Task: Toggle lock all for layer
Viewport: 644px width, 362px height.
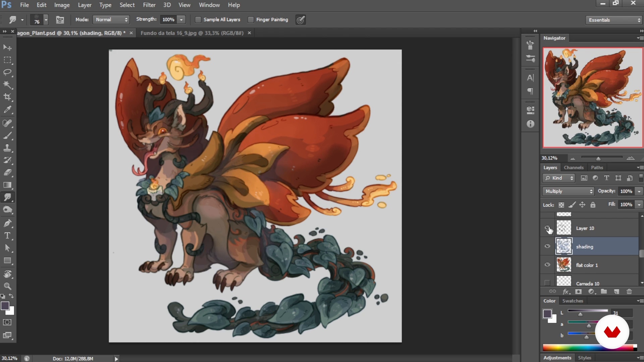Action: click(593, 205)
